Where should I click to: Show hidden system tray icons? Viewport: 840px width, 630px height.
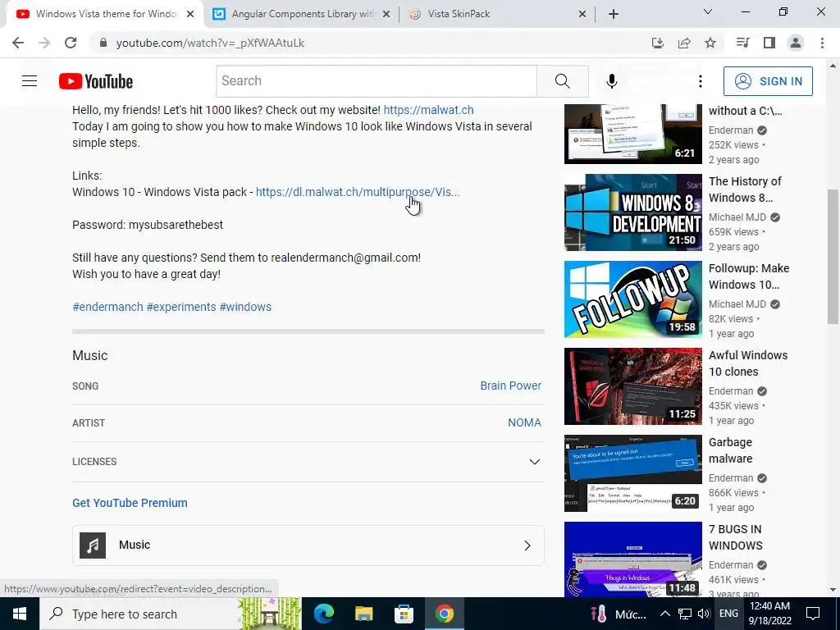pyautogui.click(x=664, y=614)
